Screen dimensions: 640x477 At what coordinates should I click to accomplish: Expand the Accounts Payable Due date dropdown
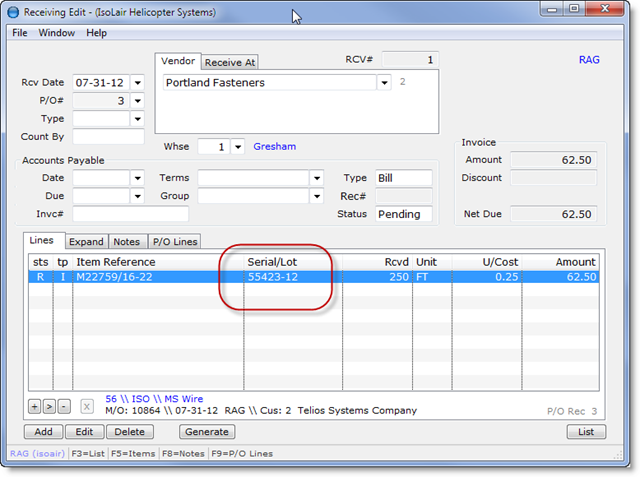tap(137, 196)
